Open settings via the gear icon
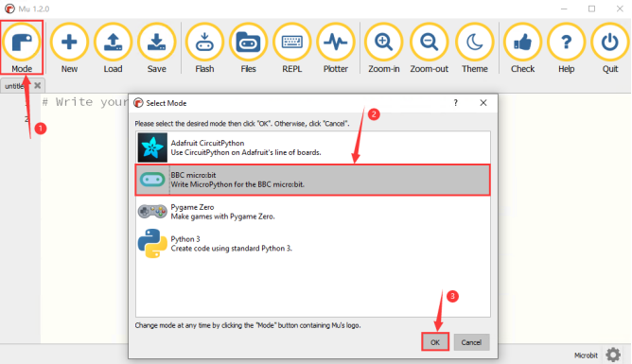This screenshot has height=364, width=632. pyautogui.click(x=613, y=355)
